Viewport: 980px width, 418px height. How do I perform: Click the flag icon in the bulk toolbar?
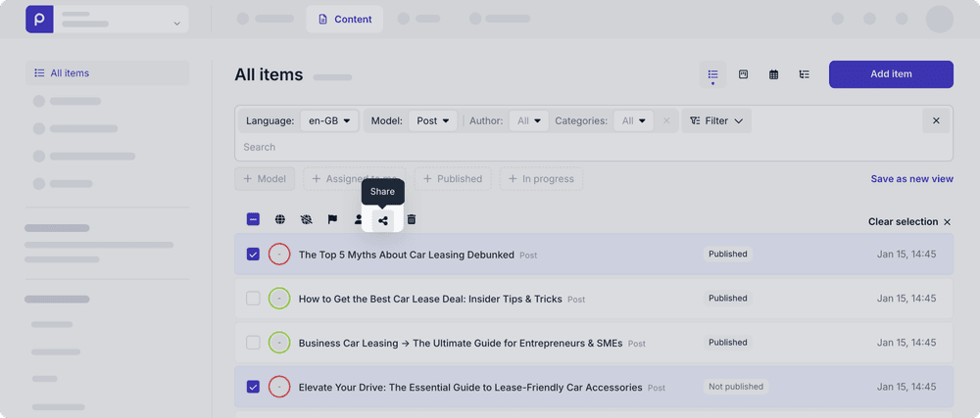[332, 220]
